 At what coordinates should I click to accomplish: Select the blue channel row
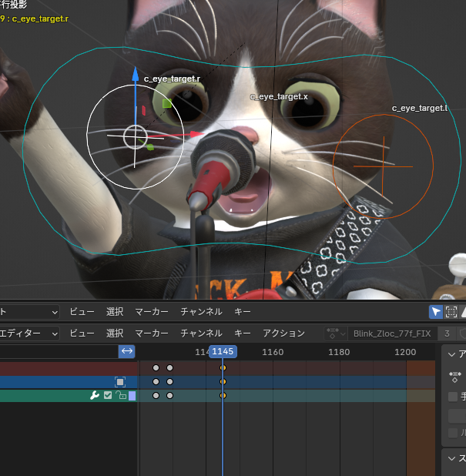pyautogui.click(x=69, y=382)
